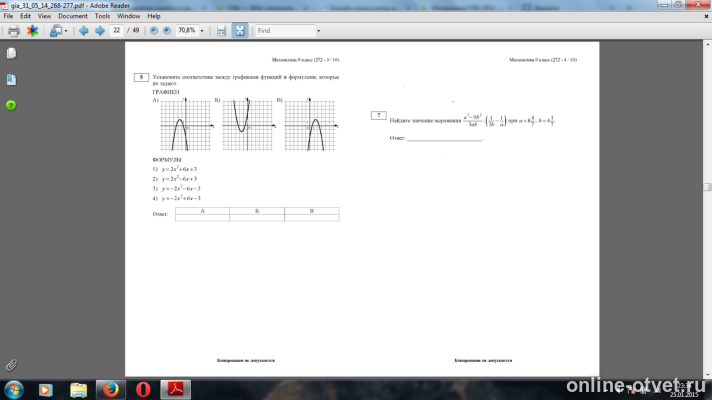Open the zoom percentage dropdown arrow

pyautogui.click(x=202, y=31)
